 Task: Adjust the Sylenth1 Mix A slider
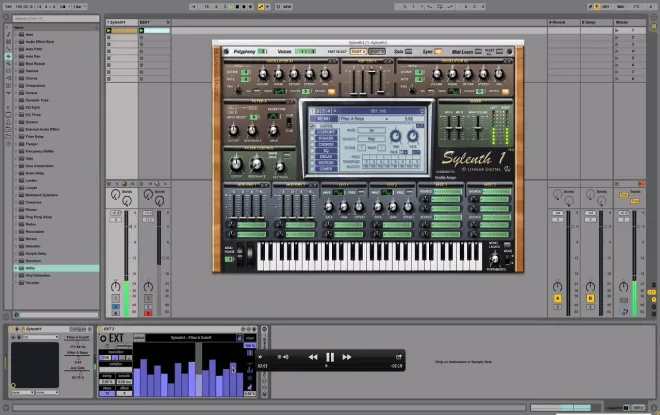449,126
